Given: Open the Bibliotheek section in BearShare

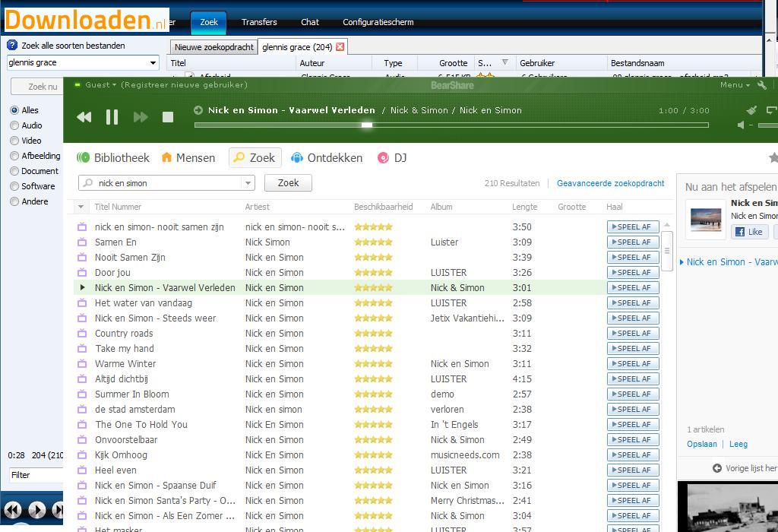Looking at the screenshot, I should point(113,158).
